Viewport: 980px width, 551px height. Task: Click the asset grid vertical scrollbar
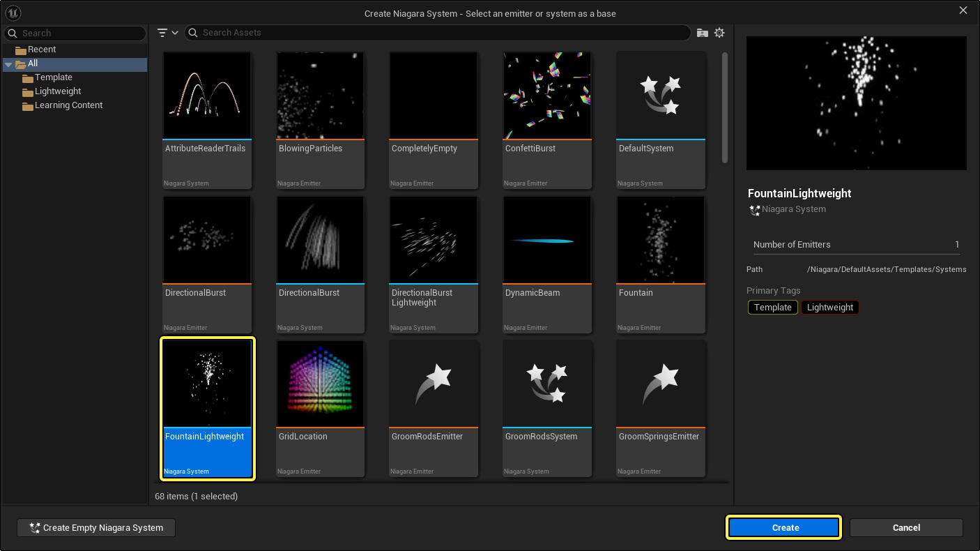coord(725,108)
